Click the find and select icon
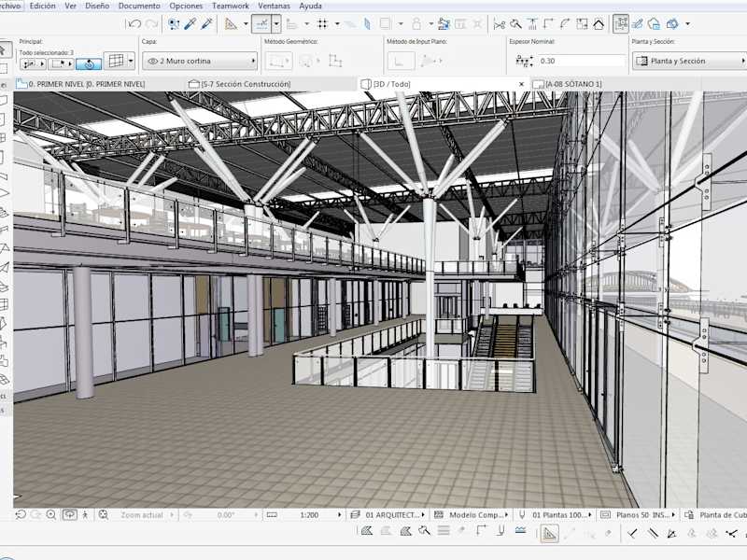Viewport: 747px width, 560px height. [174, 24]
